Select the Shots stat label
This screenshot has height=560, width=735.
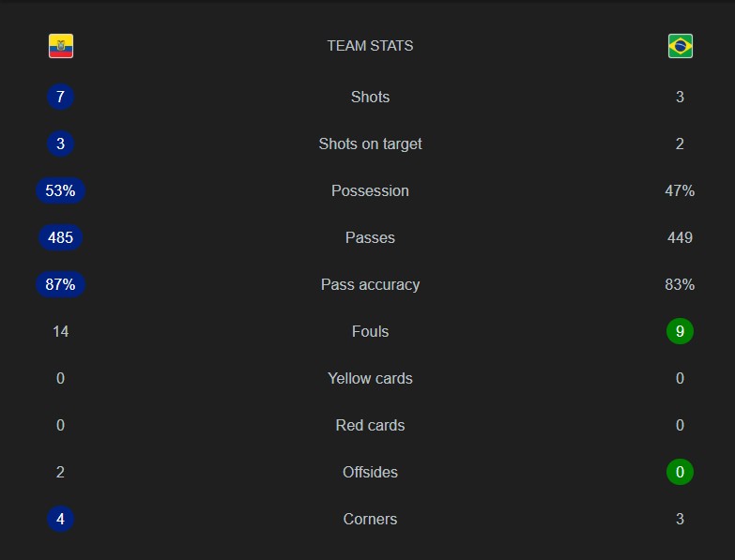[370, 97]
